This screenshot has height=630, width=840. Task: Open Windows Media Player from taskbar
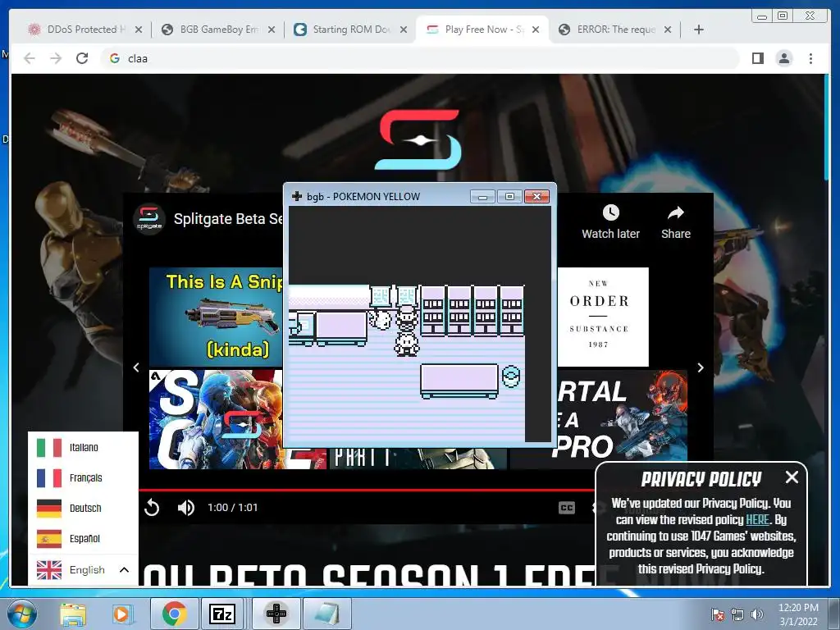(121, 614)
